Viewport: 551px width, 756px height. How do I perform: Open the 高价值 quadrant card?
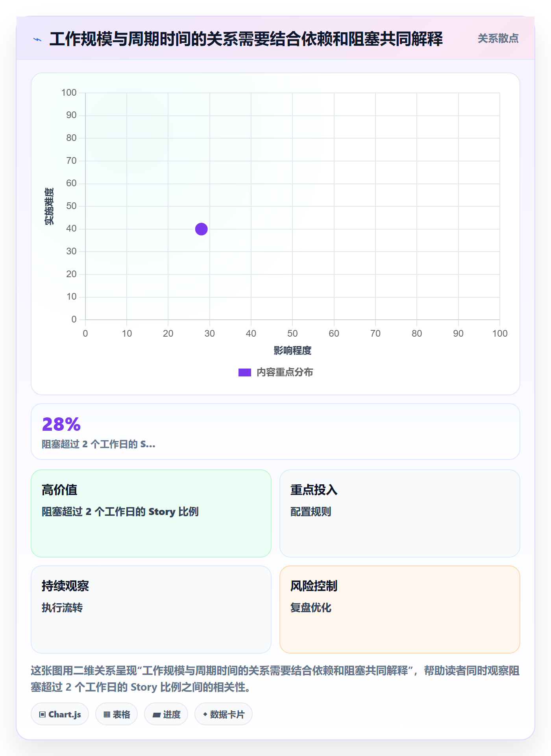click(151, 513)
